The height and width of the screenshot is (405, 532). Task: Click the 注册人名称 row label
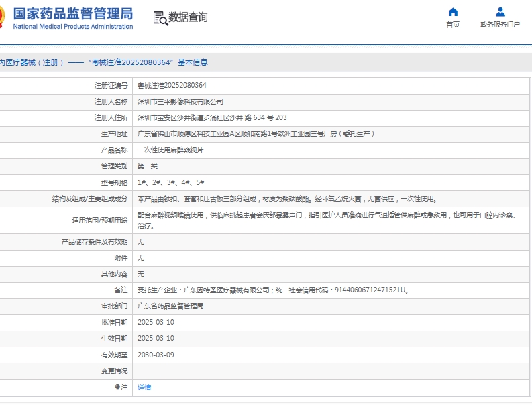[111, 102]
